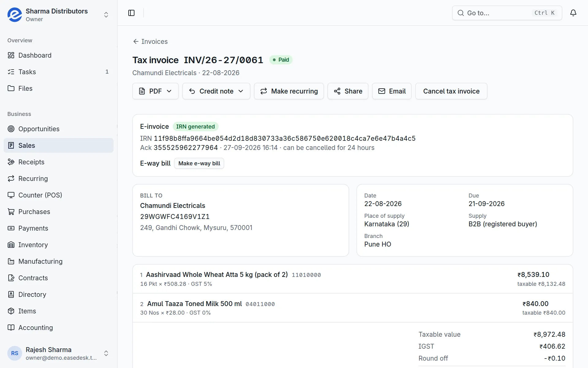The height and width of the screenshot is (368, 588).
Task: Go back to Invoices list
Action: [x=150, y=41]
